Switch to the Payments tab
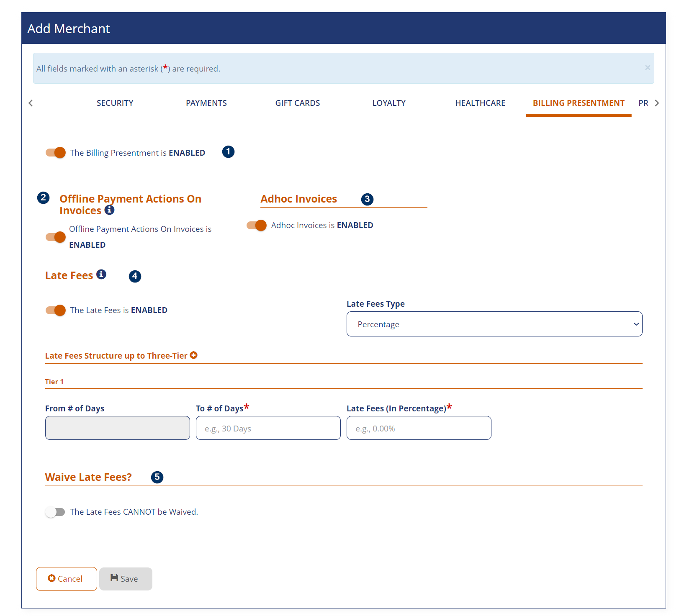679x616 pixels. (206, 103)
